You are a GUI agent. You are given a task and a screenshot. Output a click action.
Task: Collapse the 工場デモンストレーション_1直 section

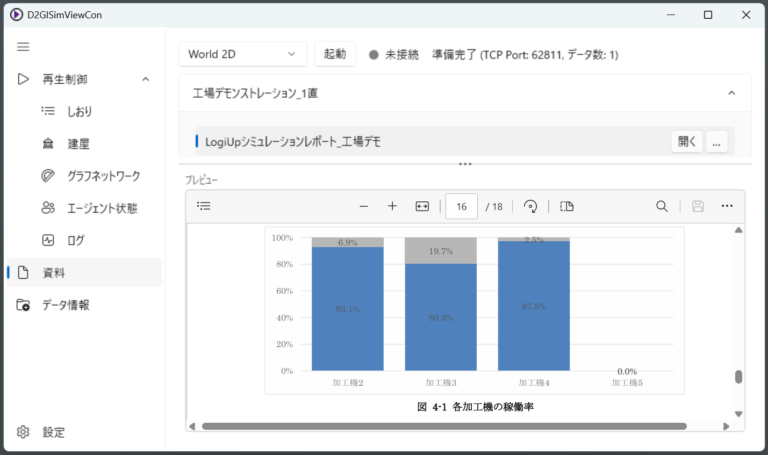coord(731,93)
